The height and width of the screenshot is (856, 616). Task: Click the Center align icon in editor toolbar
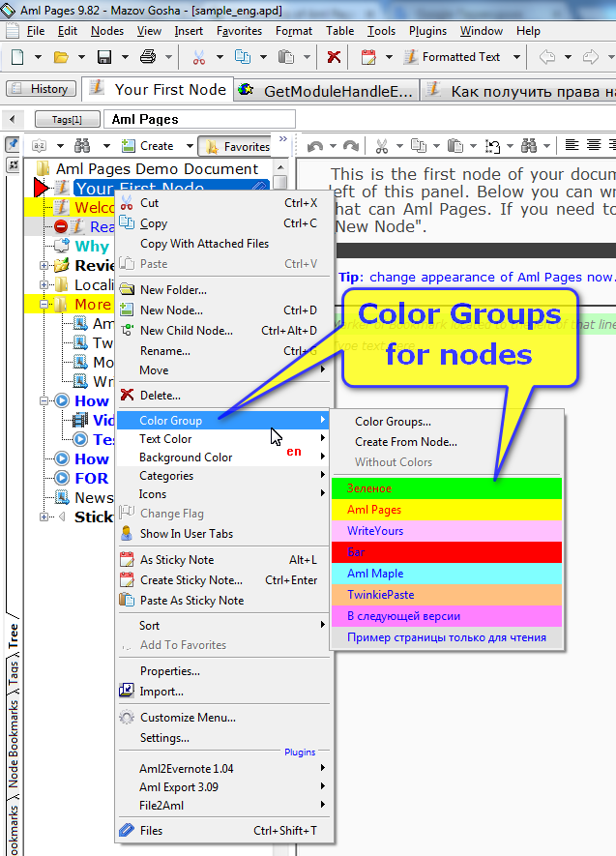click(x=594, y=145)
